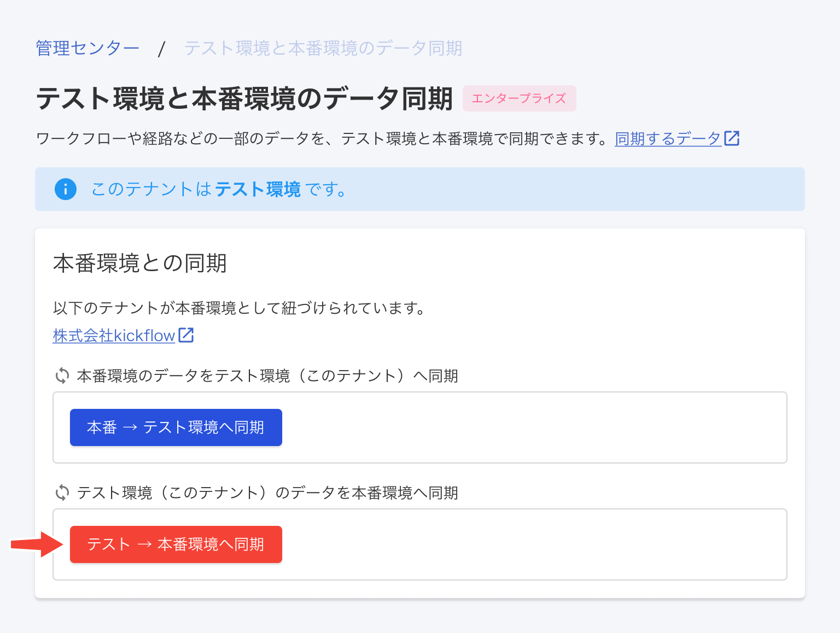Click the blue 本番 → テスト環境へ同期 button
Screen dimensions: 840x633
coord(176,427)
